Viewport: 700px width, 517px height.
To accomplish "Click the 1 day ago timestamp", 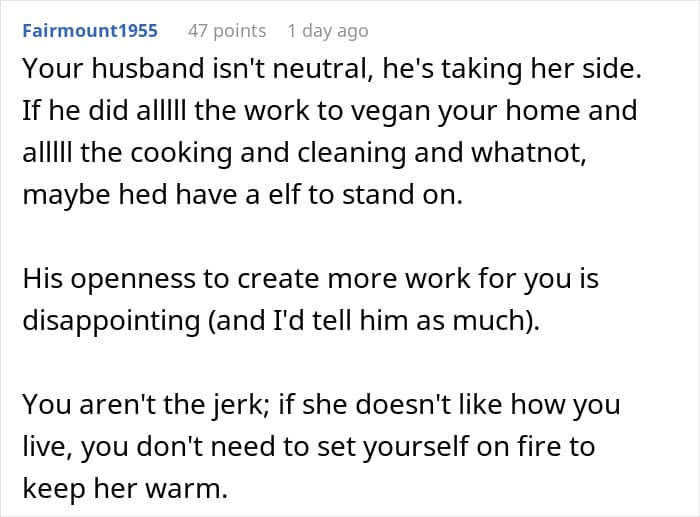I will click(327, 31).
